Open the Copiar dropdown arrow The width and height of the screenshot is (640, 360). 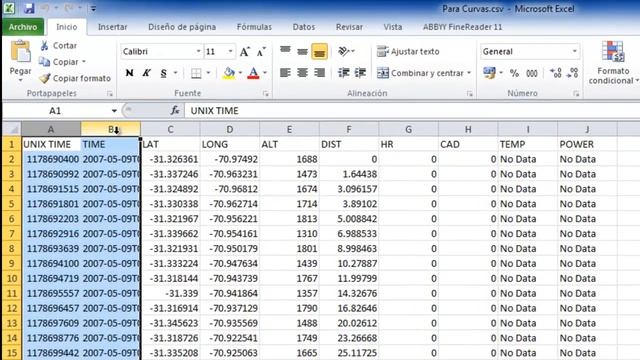(x=84, y=62)
